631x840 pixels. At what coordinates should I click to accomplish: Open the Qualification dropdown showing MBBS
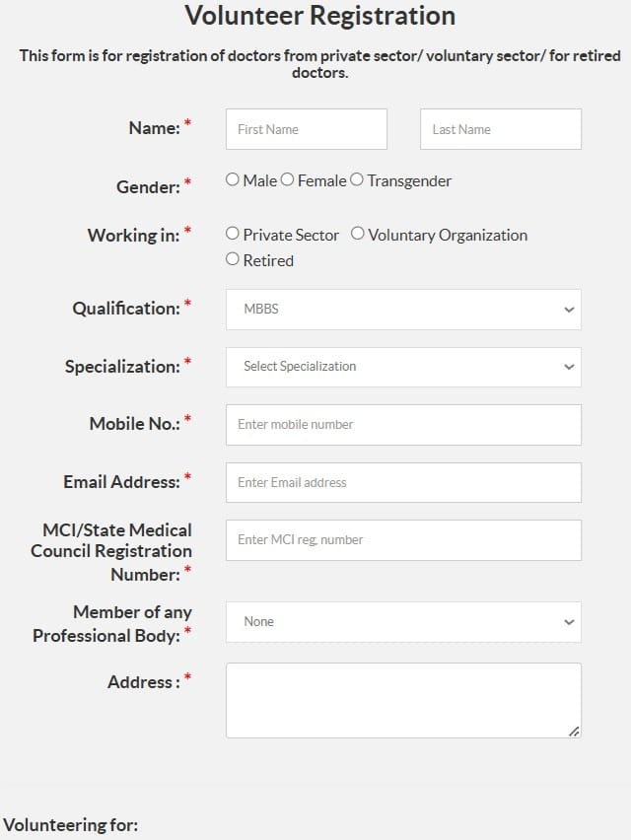402,309
